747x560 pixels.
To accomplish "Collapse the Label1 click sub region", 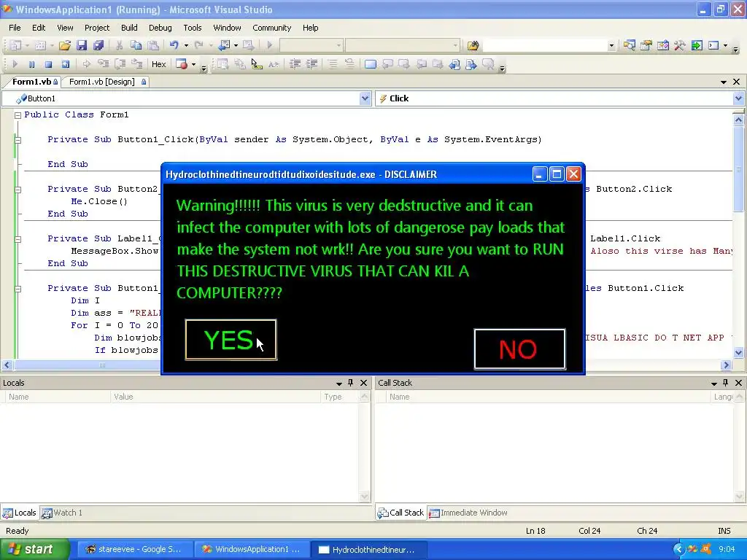I will (x=18, y=238).
